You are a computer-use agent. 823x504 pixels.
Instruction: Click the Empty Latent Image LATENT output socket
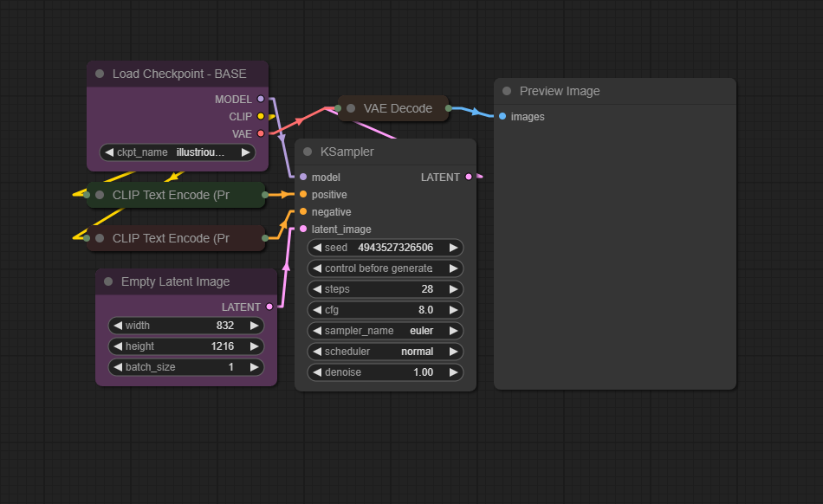[269, 307]
